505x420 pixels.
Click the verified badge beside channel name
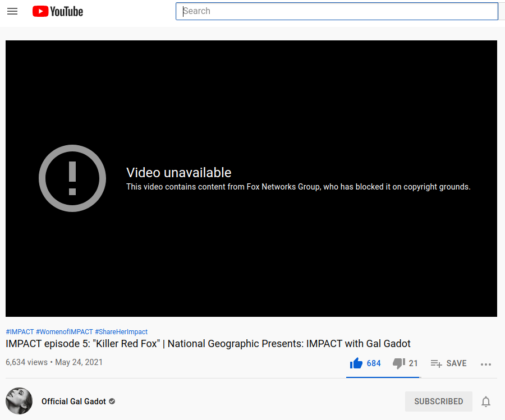(112, 401)
